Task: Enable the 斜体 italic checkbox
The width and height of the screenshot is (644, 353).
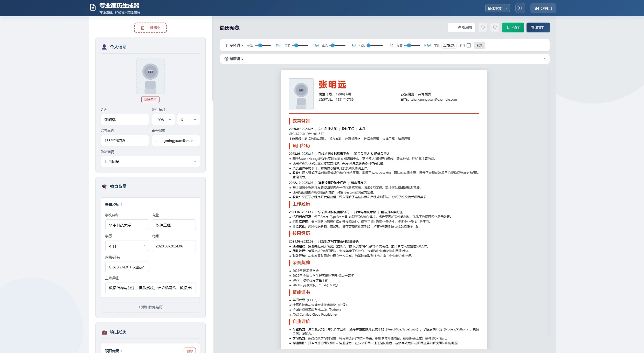Action: coord(469,45)
